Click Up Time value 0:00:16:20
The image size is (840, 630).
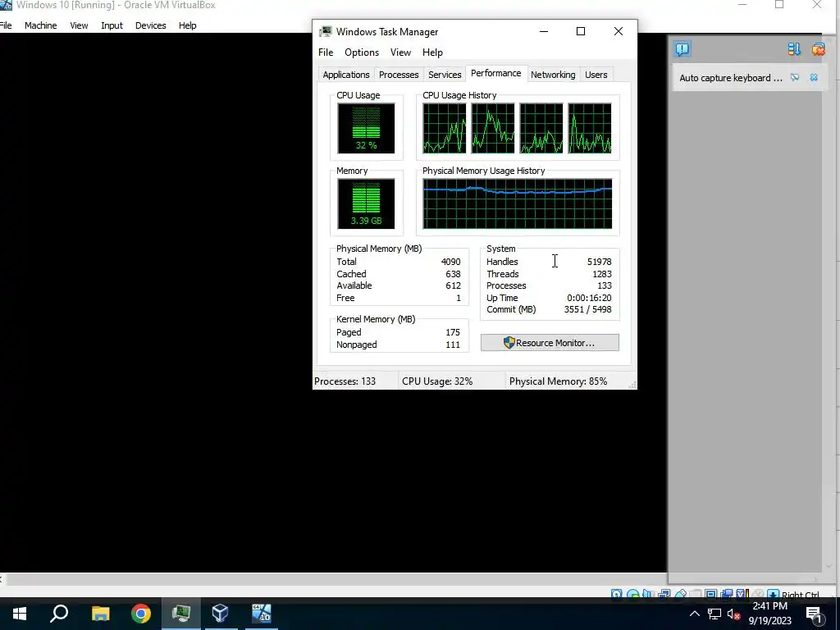589,298
